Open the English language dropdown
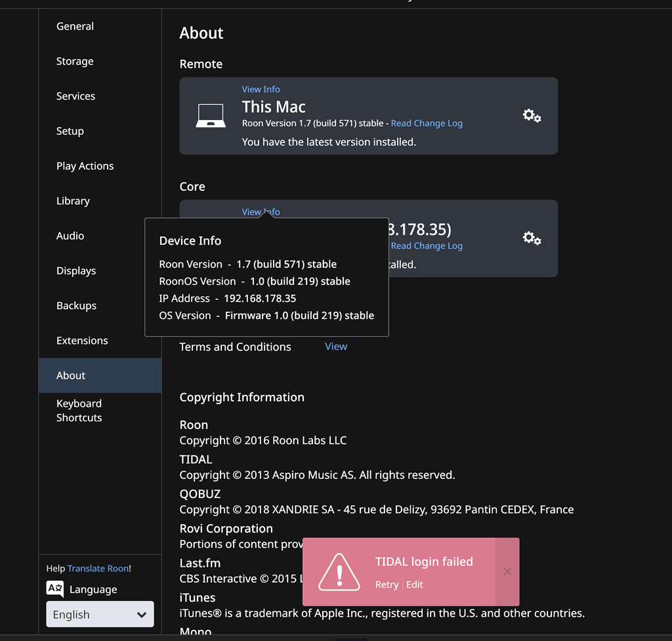The width and height of the screenshot is (672, 641). tap(99, 614)
